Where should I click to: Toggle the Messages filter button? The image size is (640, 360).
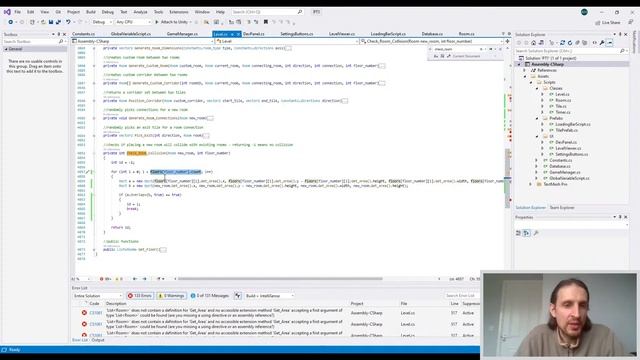[210, 296]
